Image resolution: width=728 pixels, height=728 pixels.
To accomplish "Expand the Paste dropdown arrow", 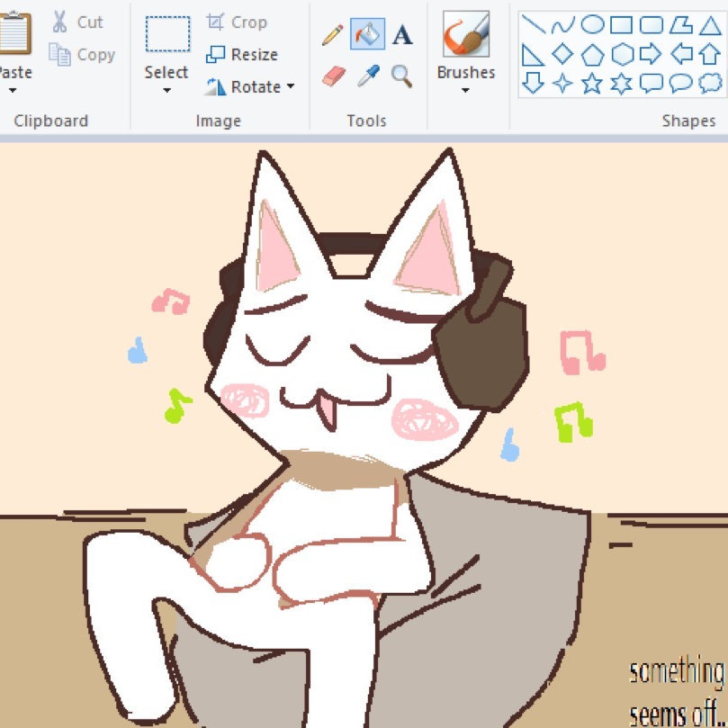I will [13, 90].
